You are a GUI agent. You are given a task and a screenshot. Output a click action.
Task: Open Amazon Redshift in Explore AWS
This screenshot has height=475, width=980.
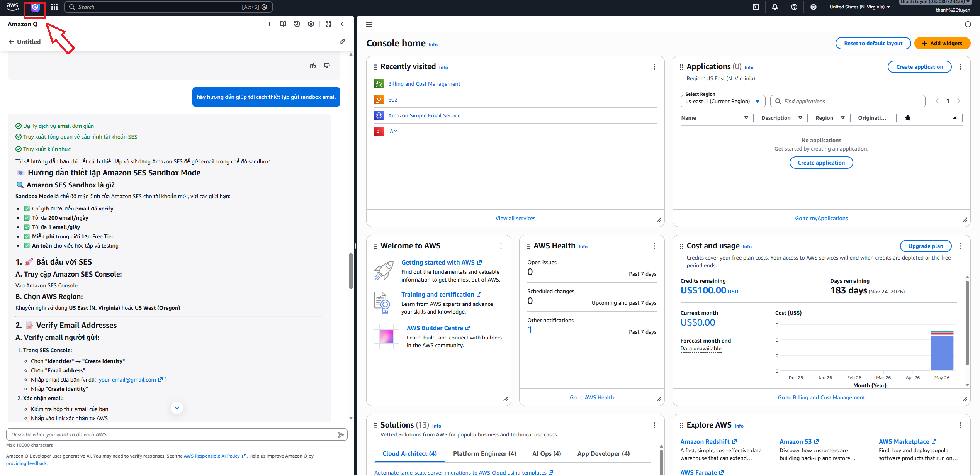point(708,441)
